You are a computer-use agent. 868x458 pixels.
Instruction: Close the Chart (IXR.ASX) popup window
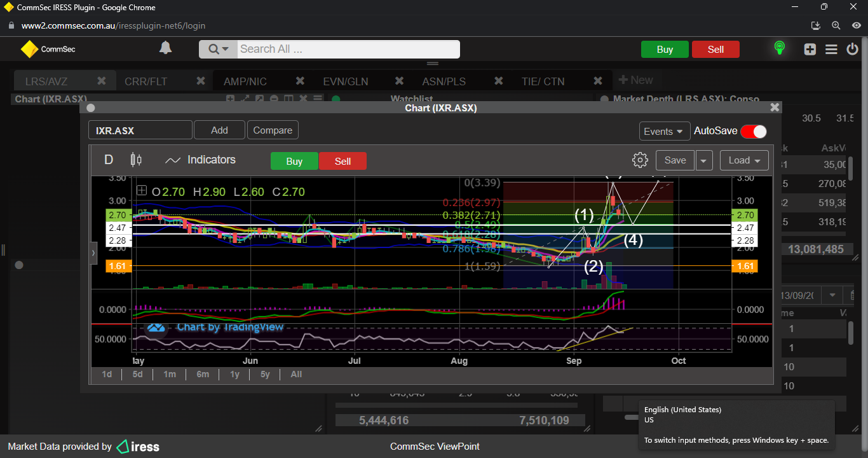[774, 108]
